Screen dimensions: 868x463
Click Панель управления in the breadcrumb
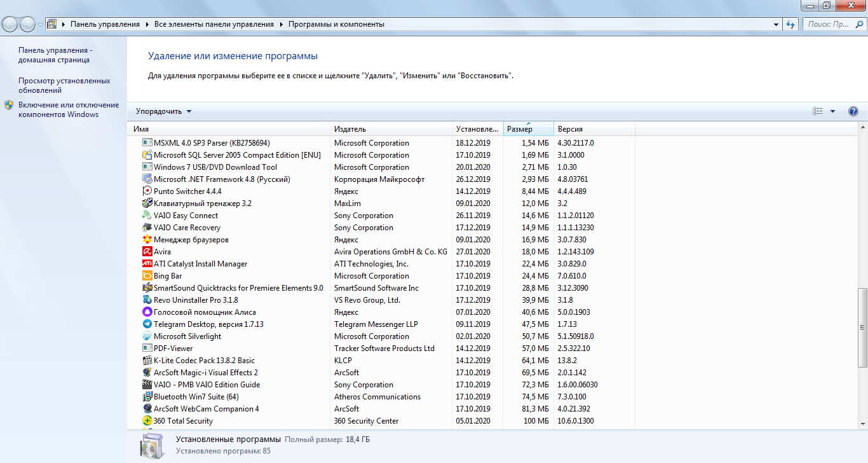[105, 24]
